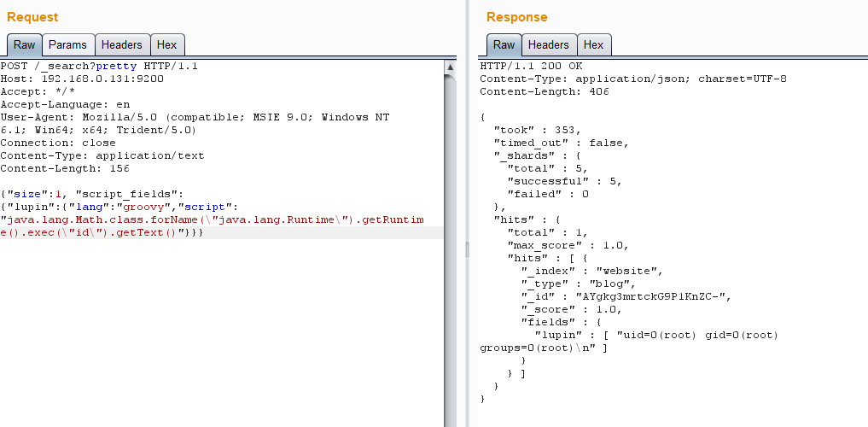Click the "failed" : 0 line
This screenshot has height=427, width=868.
coord(548,194)
